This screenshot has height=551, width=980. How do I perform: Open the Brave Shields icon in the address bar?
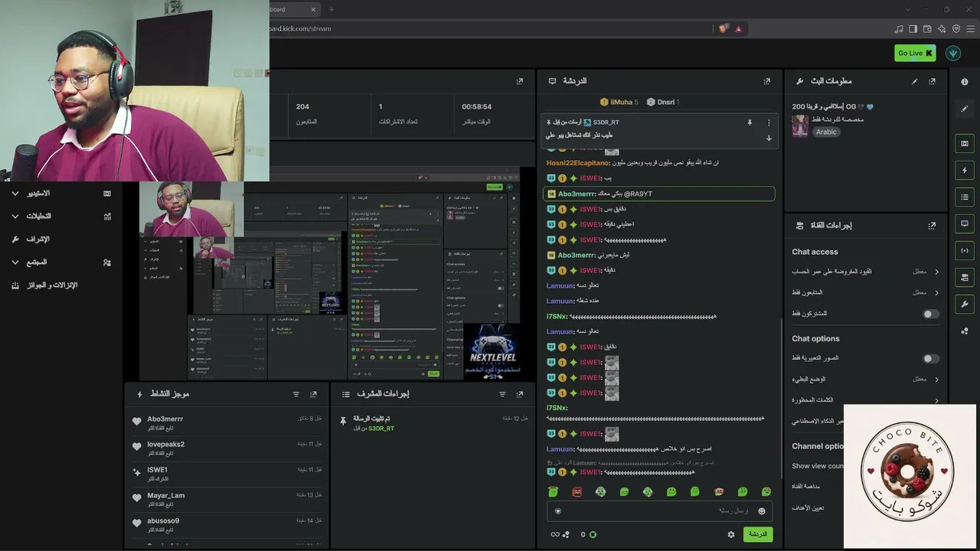[x=724, y=29]
